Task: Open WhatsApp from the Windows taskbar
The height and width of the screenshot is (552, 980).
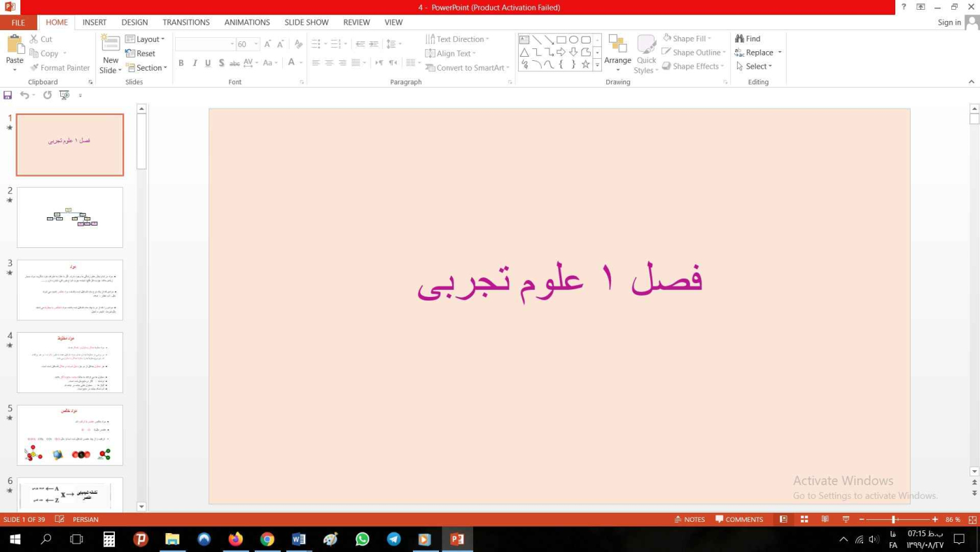Action: [362, 539]
